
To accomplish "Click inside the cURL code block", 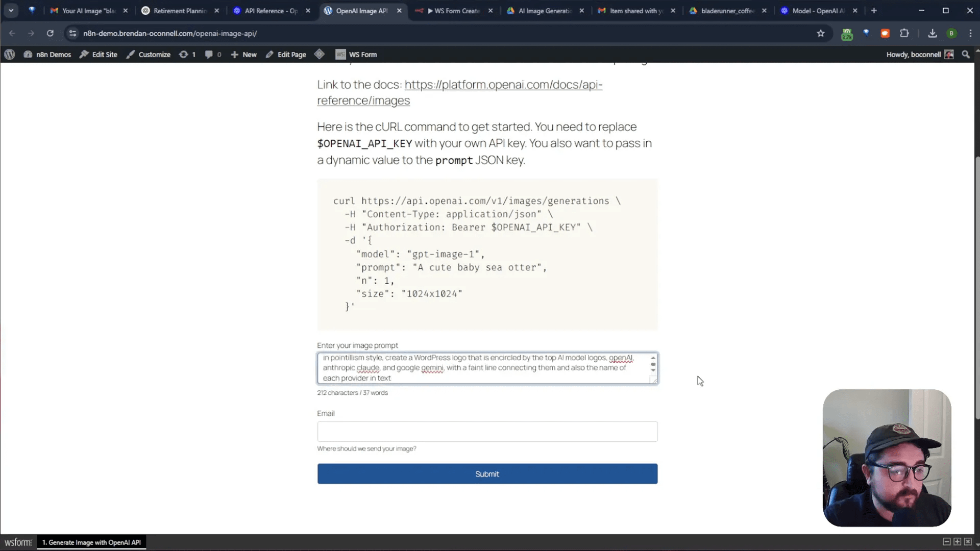I will point(487,254).
